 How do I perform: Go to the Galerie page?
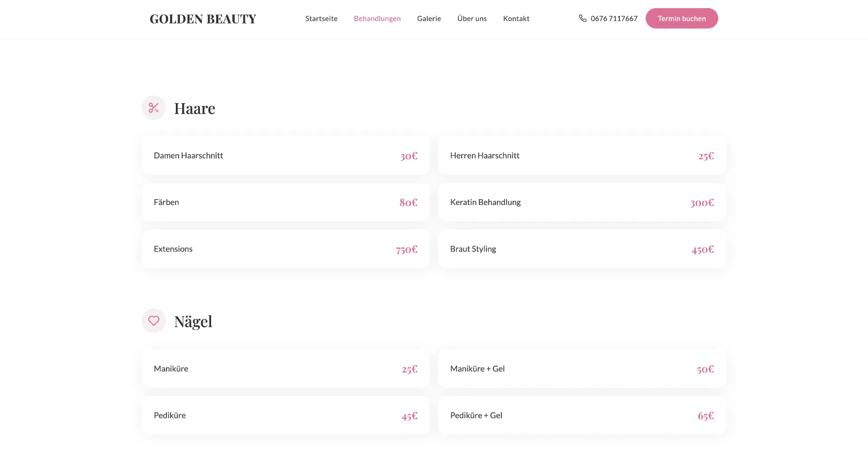(429, 19)
